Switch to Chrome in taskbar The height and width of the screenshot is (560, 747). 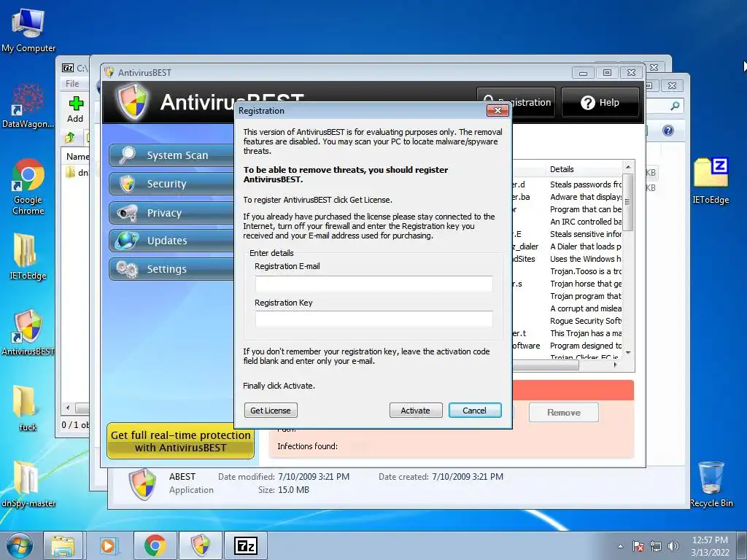pyautogui.click(x=155, y=545)
